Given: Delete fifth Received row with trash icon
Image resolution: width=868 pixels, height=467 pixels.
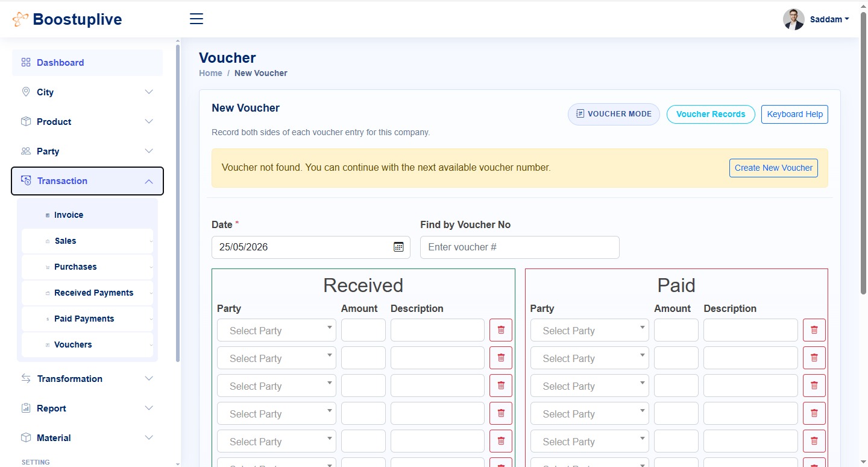Looking at the screenshot, I should pyautogui.click(x=501, y=441).
